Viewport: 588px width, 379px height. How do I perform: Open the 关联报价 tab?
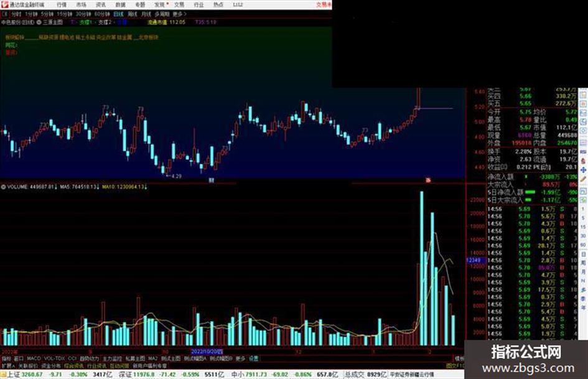28,366
